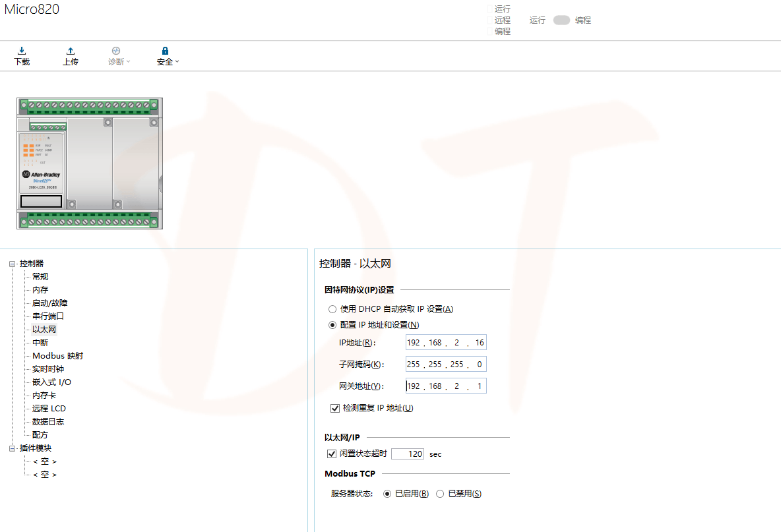The image size is (781, 532).
Task: Select the 中断 tree item
Action: [x=40, y=342]
